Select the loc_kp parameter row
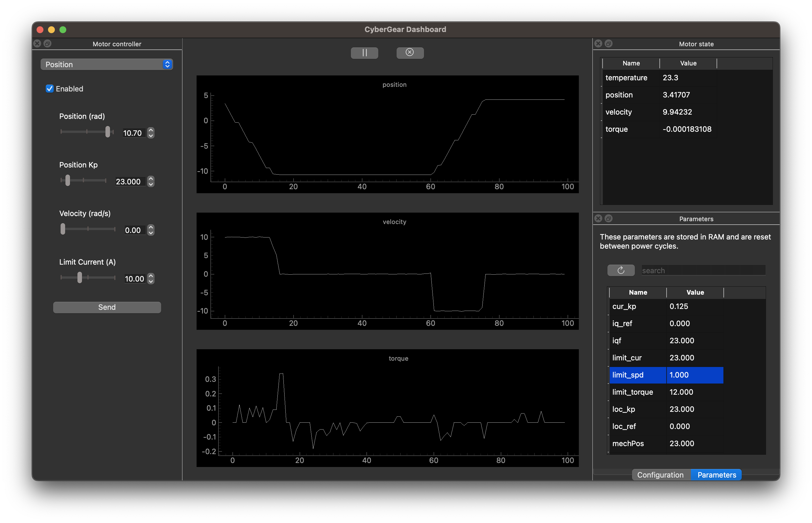Screen dimensions: 812x523 coord(666,409)
